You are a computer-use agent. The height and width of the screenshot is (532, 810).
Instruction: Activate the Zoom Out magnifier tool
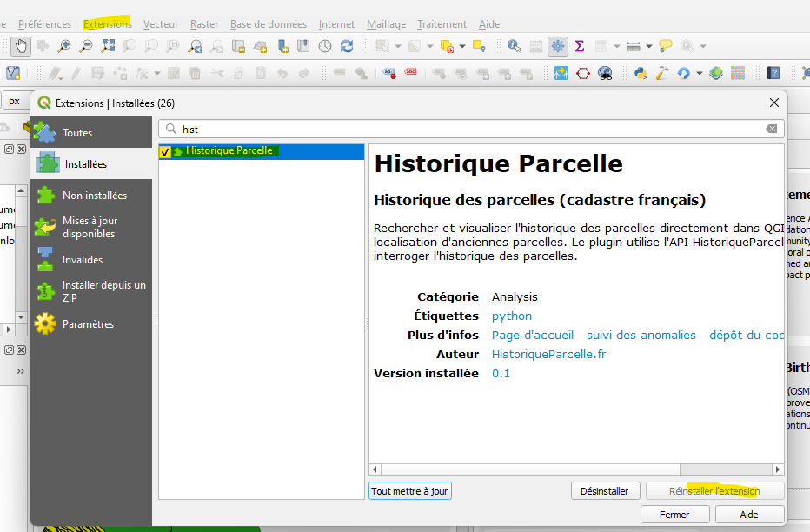(x=85, y=46)
